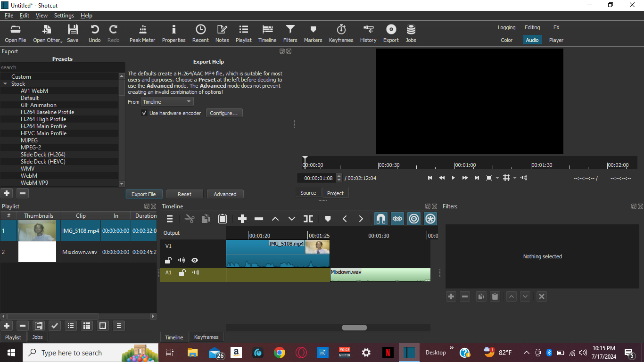Expand the Open Other dropdown arrow
The width and height of the screenshot is (644, 362).
pyautogui.click(x=61, y=41)
